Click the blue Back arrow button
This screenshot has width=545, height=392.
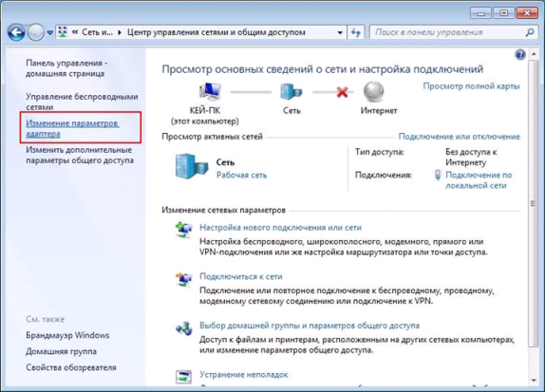(x=16, y=32)
